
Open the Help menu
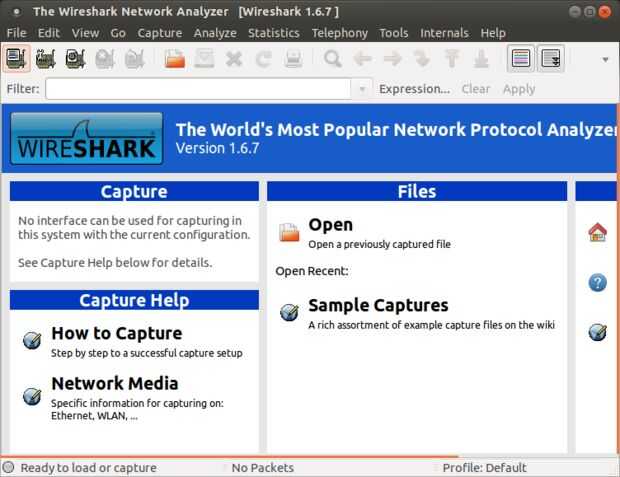point(493,33)
